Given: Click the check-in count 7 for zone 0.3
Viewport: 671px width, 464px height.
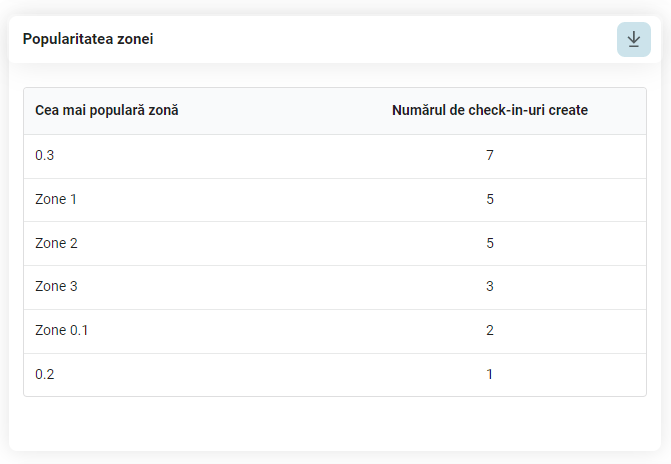Looking at the screenshot, I should click(x=490, y=155).
